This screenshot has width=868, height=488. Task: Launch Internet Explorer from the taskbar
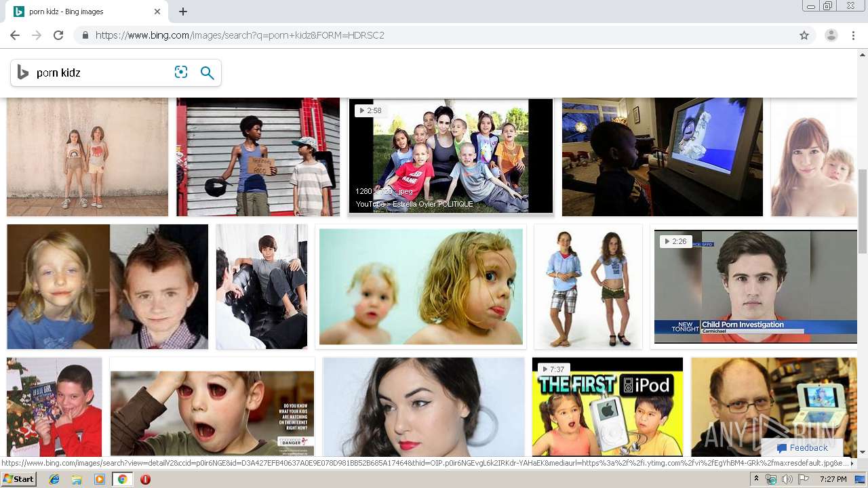tap(54, 479)
